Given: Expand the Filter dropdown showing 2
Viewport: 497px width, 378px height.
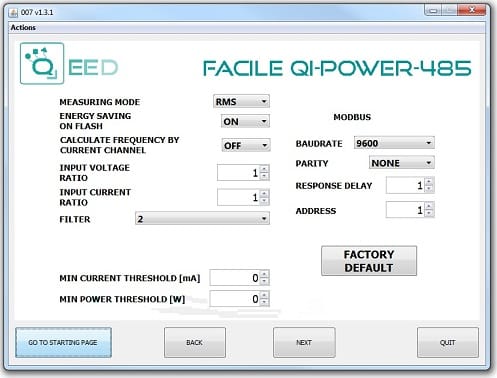Looking at the screenshot, I should click(202, 219).
